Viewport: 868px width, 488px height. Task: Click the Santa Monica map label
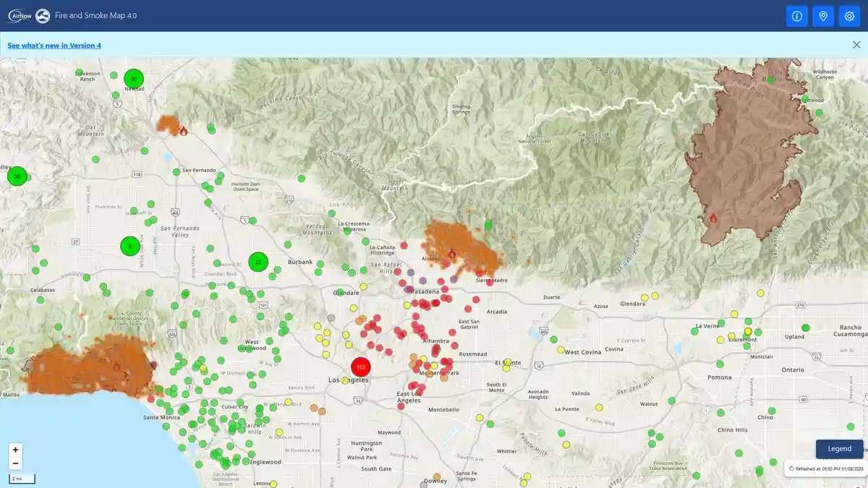[161, 417]
